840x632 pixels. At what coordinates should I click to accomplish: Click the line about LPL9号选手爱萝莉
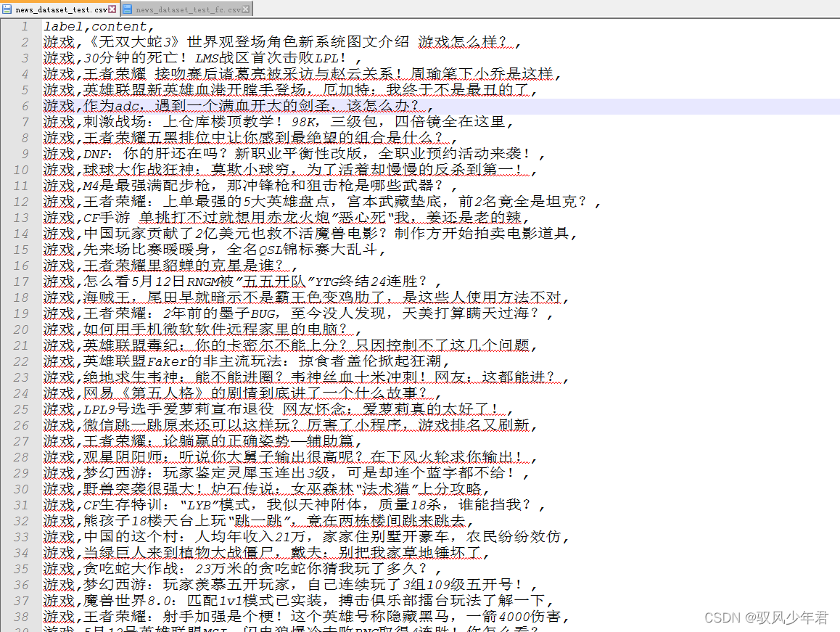[279, 409]
